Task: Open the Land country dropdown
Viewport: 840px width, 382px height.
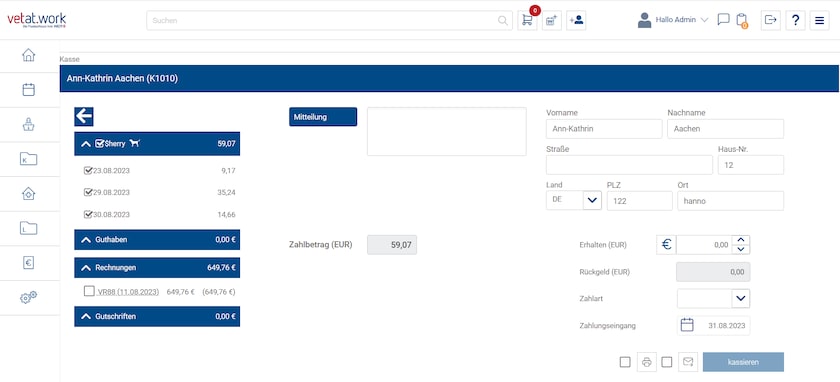Action: click(x=592, y=200)
